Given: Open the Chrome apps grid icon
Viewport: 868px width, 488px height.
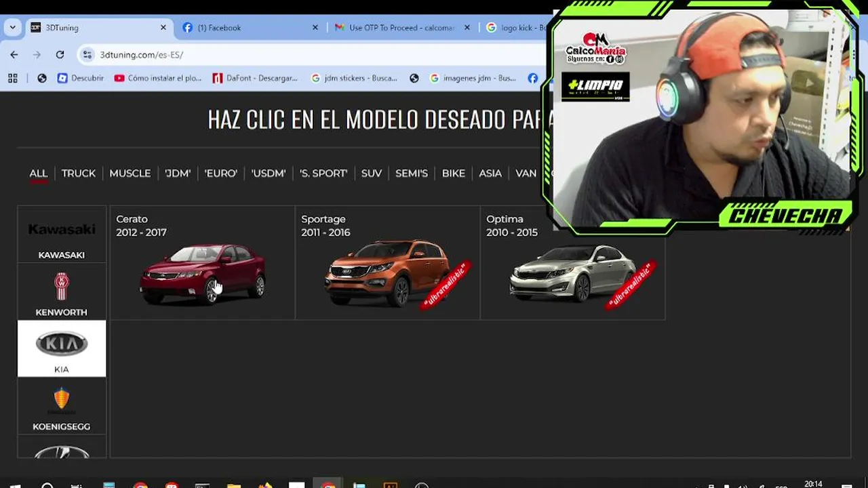Looking at the screenshot, I should click(13, 78).
